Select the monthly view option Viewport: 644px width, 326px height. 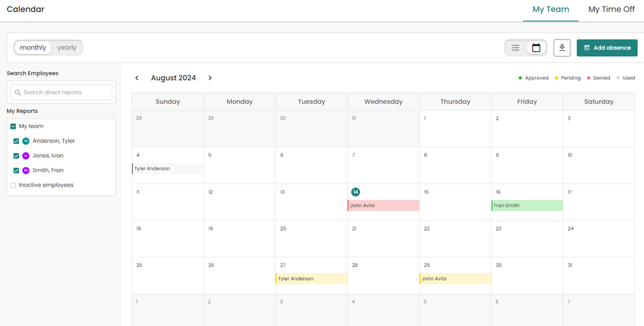(33, 48)
